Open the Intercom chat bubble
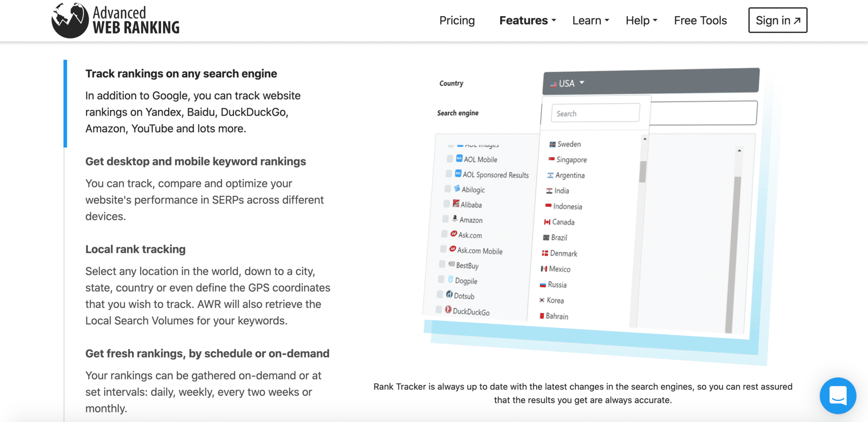The height and width of the screenshot is (422, 868). click(x=838, y=396)
